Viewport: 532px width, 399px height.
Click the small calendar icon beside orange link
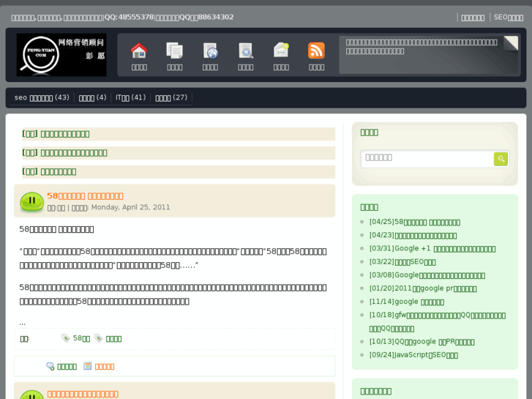click(88, 366)
